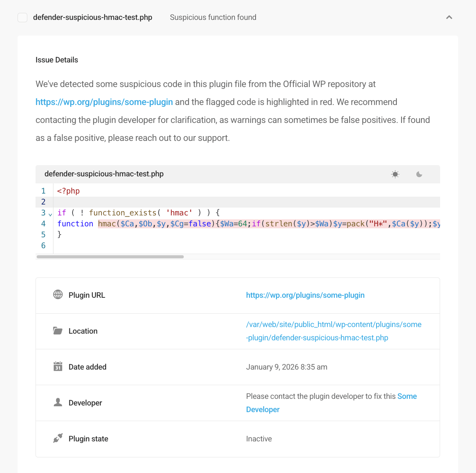Image resolution: width=476 pixels, height=473 pixels.
Task: Click the plug icon beside Plugin state
Action: 58,438
